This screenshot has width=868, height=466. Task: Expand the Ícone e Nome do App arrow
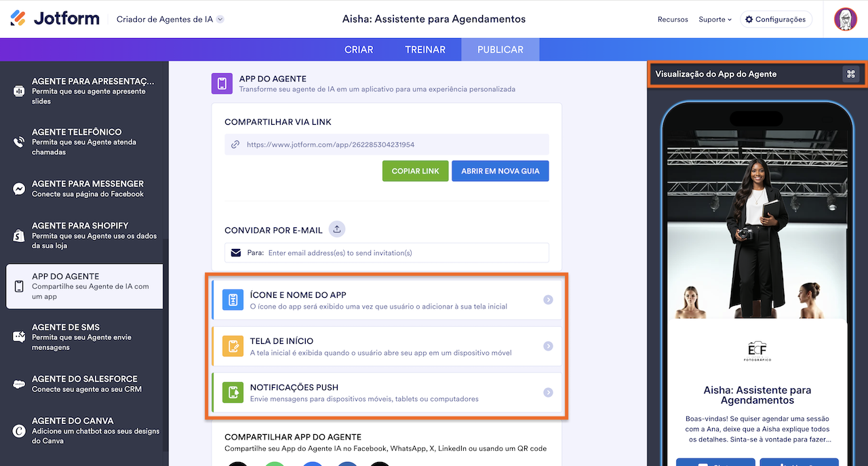point(548,300)
